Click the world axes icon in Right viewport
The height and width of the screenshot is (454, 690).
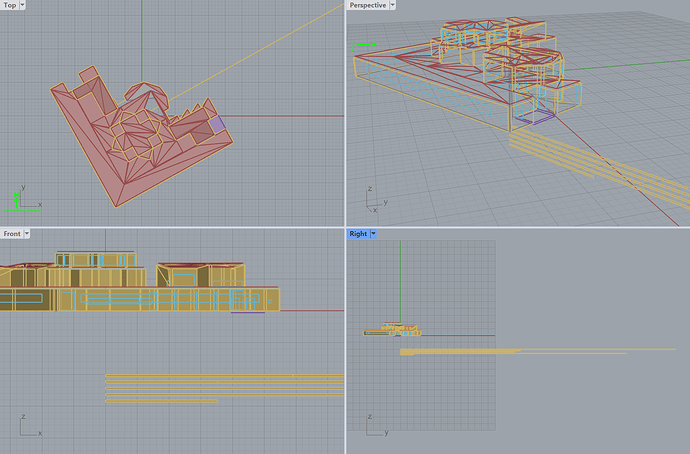[376, 425]
